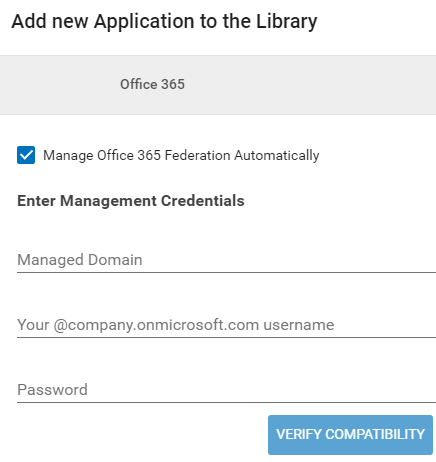Click the Add new Application dialog title

(164, 22)
